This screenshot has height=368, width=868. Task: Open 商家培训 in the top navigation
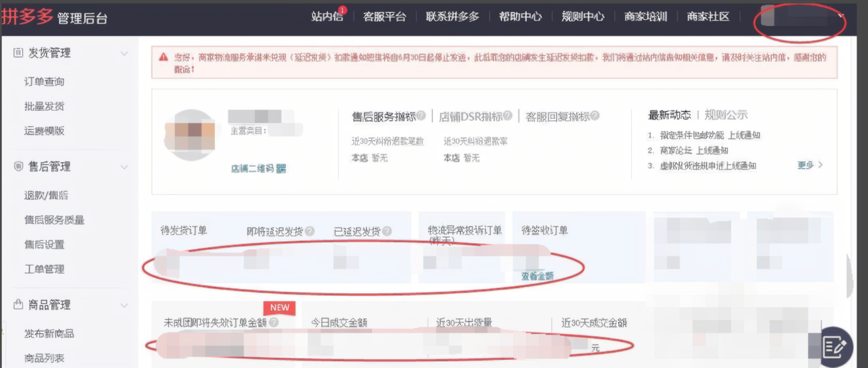point(646,17)
